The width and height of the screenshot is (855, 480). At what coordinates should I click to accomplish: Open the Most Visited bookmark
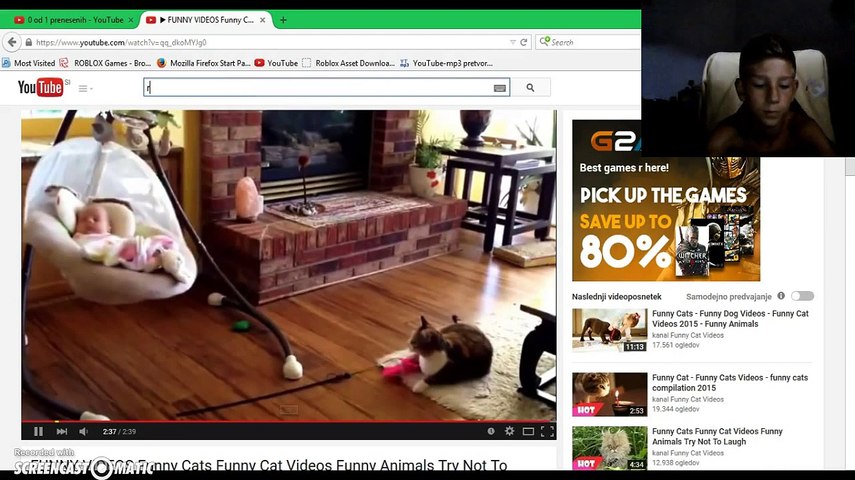[x=29, y=63]
